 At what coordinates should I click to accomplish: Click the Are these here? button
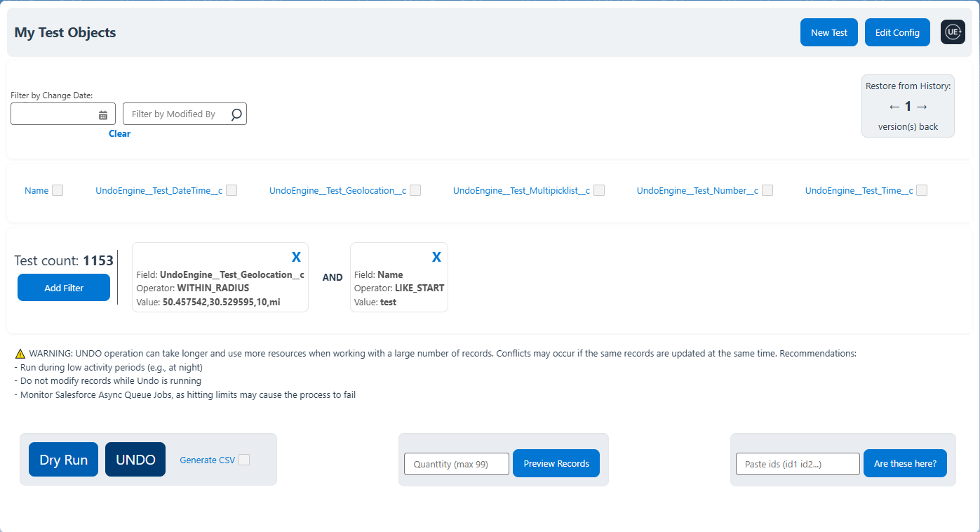905,463
